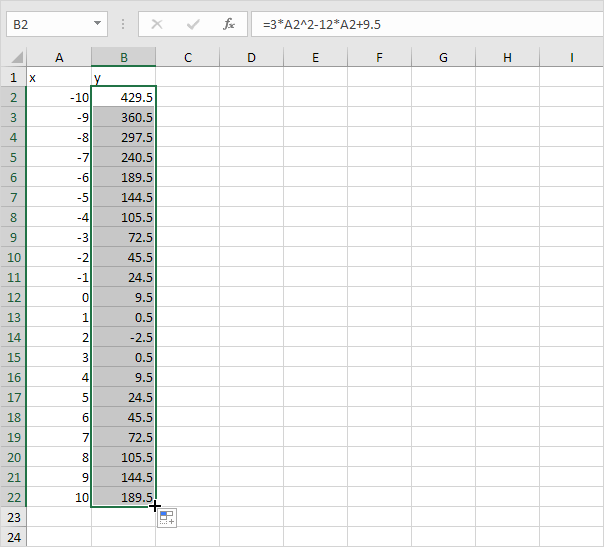604x547 pixels.
Task: Select row 12 header
Action: point(14,297)
